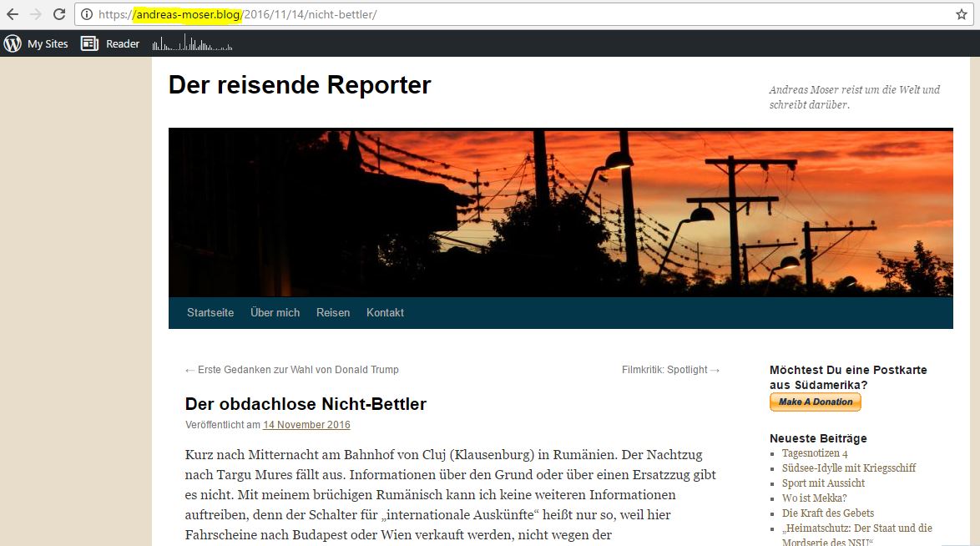Open the post Tagesnotizen 4

click(816, 452)
